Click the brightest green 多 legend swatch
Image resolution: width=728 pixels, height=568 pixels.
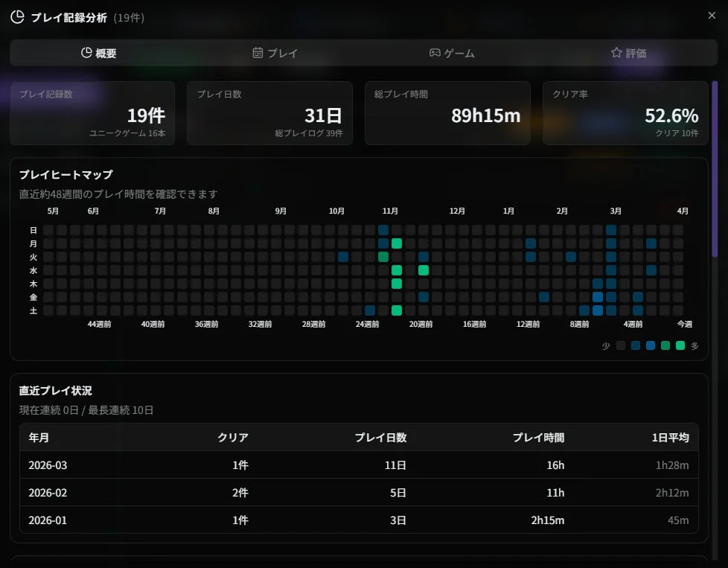(x=680, y=345)
